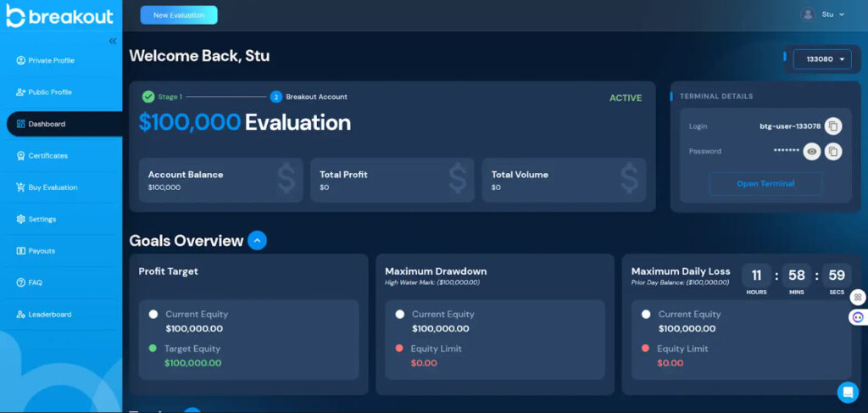Click Maximum Drawdown title
Screen dimensions: 868x413
[x=436, y=271]
